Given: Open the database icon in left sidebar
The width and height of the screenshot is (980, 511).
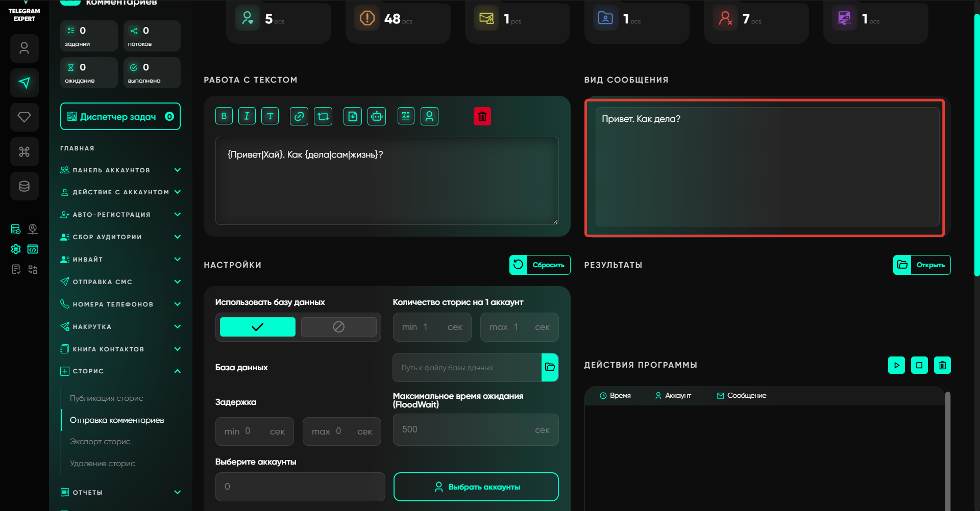Looking at the screenshot, I should pyautogui.click(x=24, y=186).
